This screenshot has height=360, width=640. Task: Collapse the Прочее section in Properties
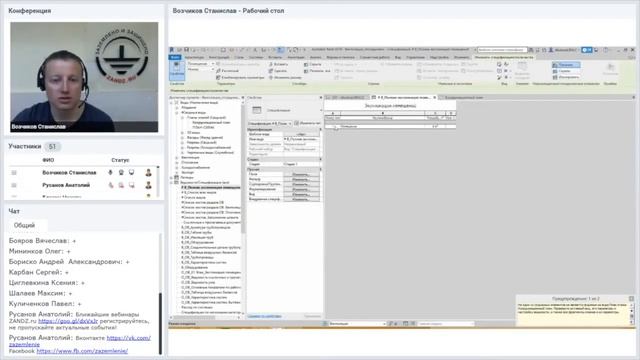[x=320, y=169]
